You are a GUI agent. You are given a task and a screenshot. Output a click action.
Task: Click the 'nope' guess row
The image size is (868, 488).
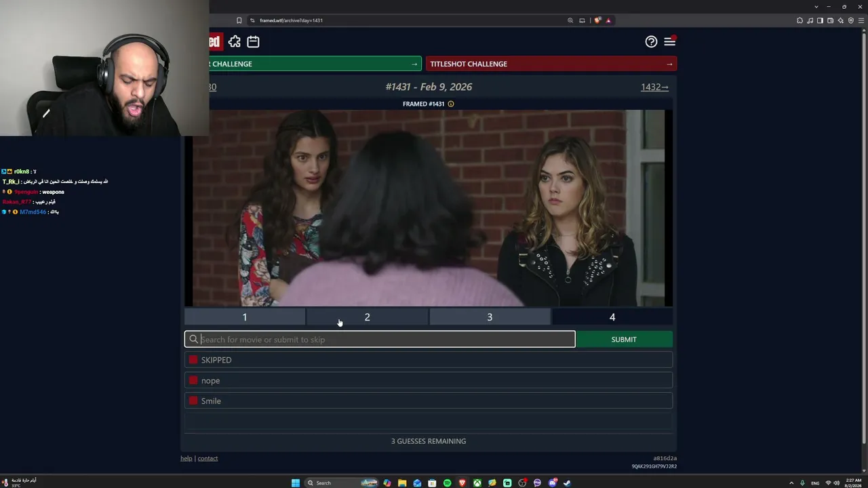coord(429,380)
